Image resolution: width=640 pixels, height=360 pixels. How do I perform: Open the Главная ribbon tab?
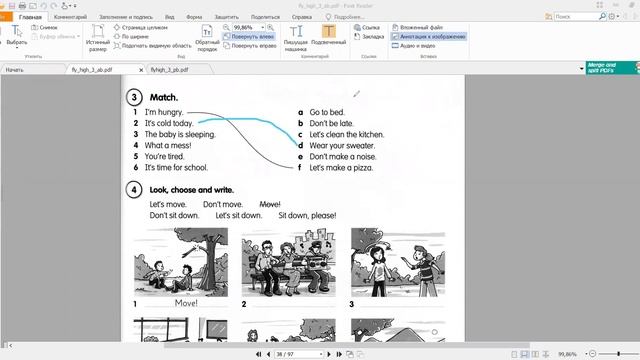pyautogui.click(x=30, y=17)
